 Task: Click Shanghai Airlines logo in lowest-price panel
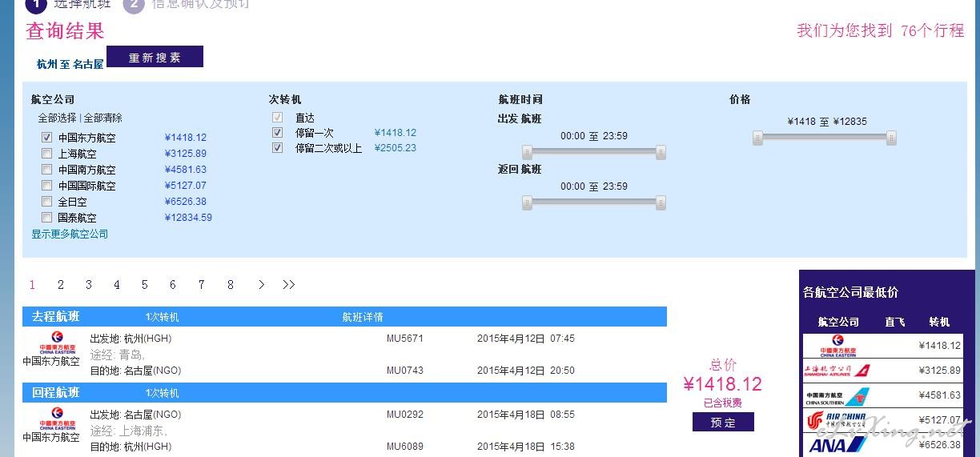coord(837,371)
